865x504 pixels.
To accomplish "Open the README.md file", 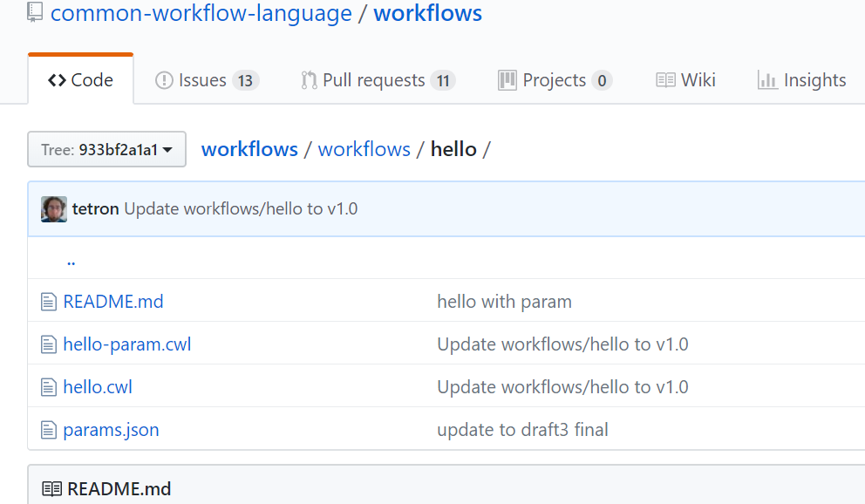I will [113, 302].
